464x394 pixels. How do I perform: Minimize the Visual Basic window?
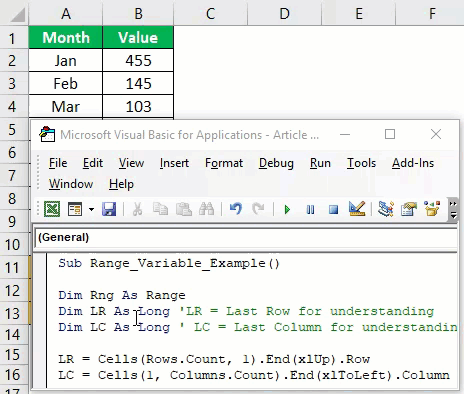[345, 134]
